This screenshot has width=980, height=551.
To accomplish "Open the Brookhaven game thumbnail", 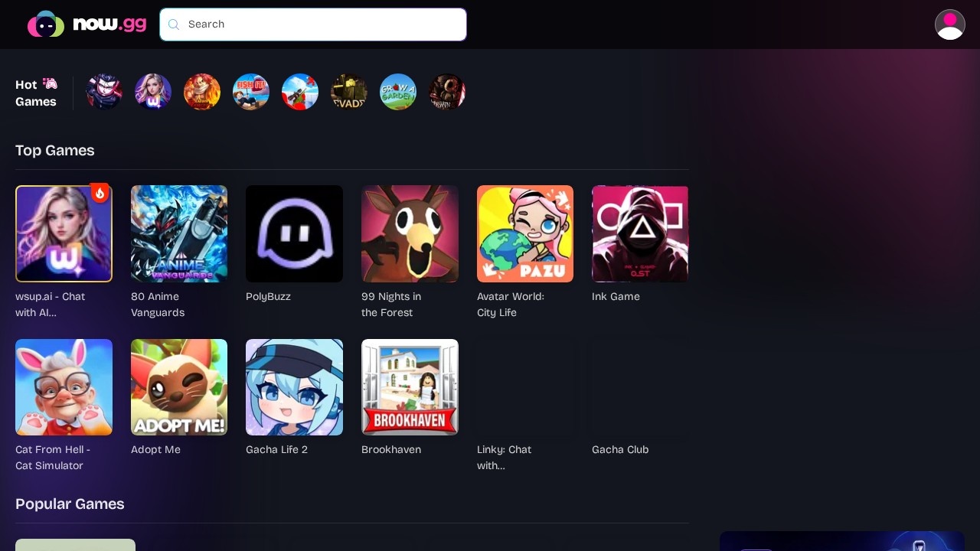I will [410, 387].
